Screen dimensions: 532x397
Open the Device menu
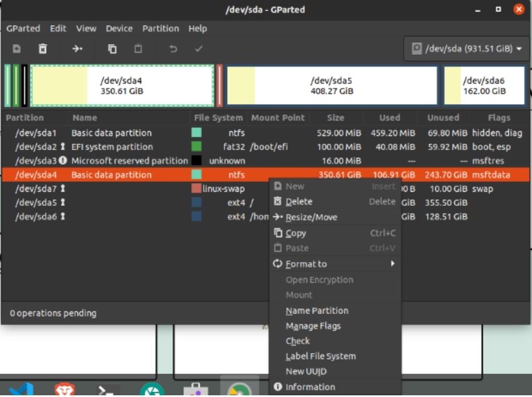coord(119,29)
